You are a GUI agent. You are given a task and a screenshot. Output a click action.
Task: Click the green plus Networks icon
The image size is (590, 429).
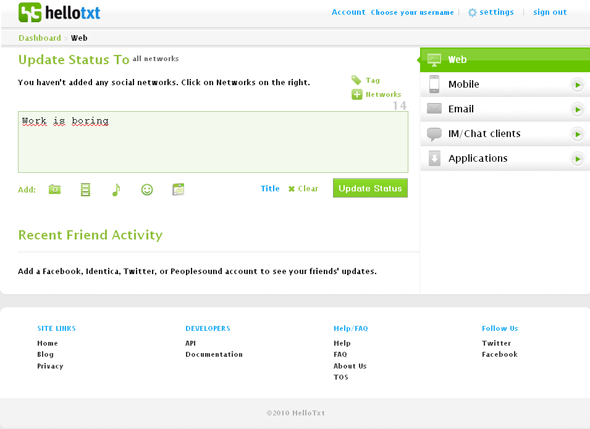[357, 94]
